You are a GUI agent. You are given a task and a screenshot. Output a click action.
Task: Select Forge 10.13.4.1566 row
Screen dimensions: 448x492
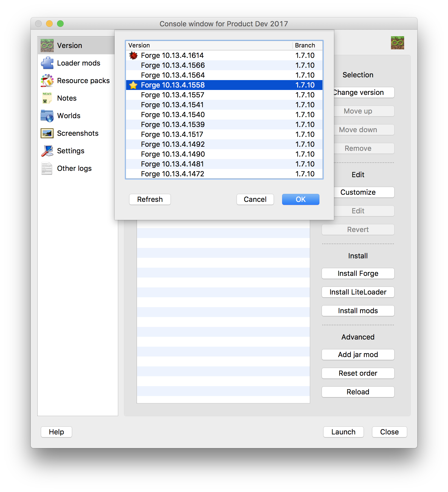coord(224,65)
